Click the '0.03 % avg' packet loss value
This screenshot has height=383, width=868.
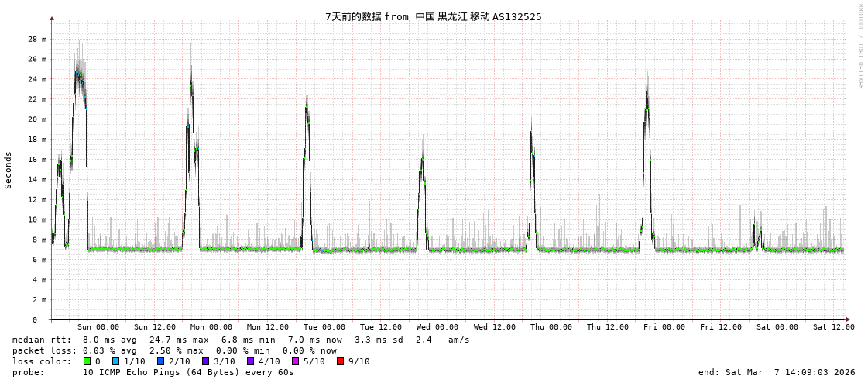click(x=110, y=351)
